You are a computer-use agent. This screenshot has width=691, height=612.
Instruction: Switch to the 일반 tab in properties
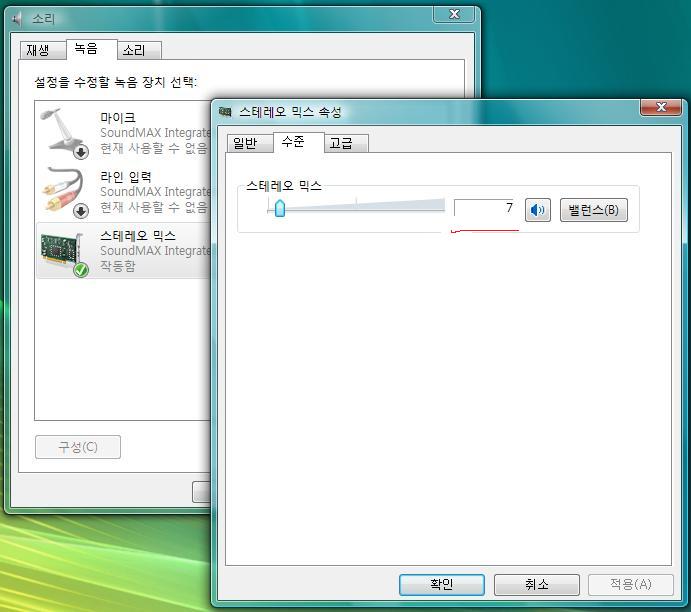click(249, 144)
